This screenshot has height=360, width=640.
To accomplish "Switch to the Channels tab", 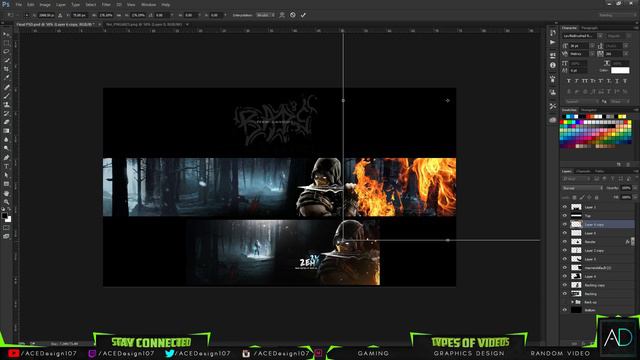I will click(x=583, y=171).
